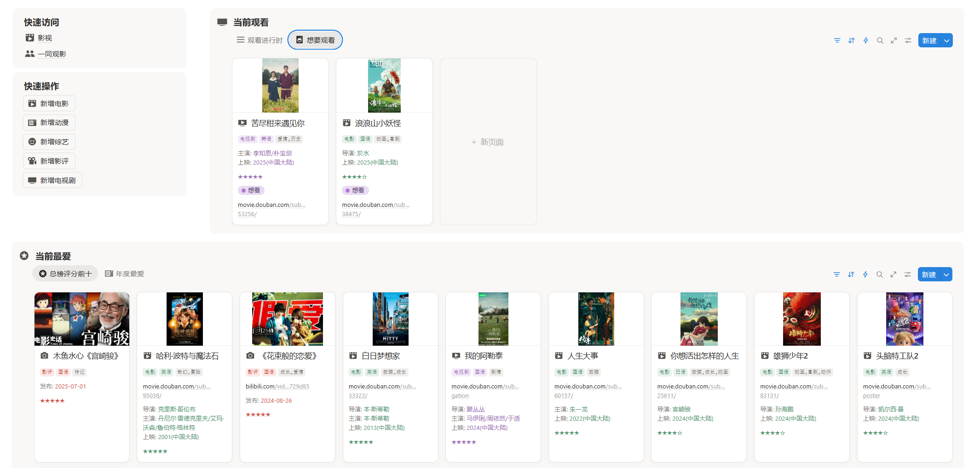Click the search icon in 当前最爱 toolbar
The image size is (980, 468).
879,274
